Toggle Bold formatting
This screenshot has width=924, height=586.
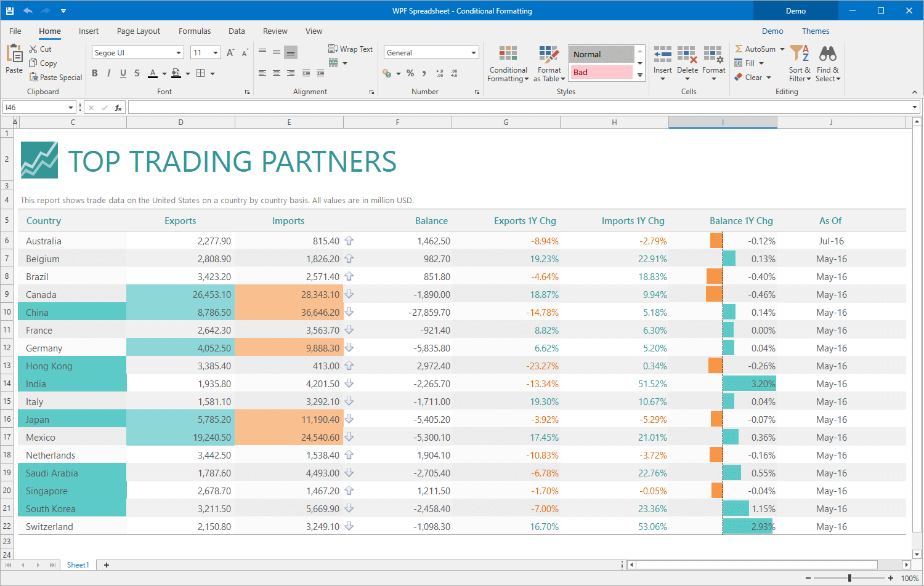95,73
